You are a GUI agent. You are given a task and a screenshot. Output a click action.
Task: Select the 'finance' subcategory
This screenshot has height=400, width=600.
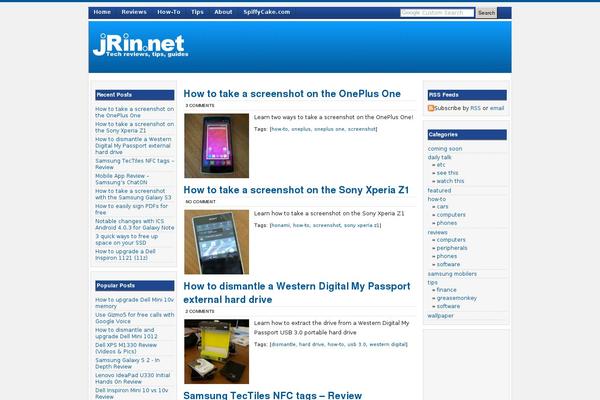pos(447,290)
